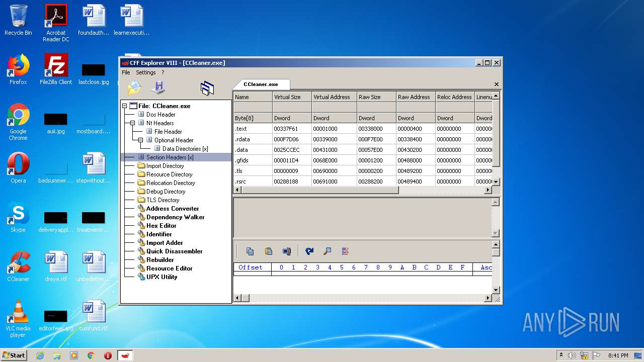Open UPX Utility tool
Screen dimensions: 644x362
point(162,277)
